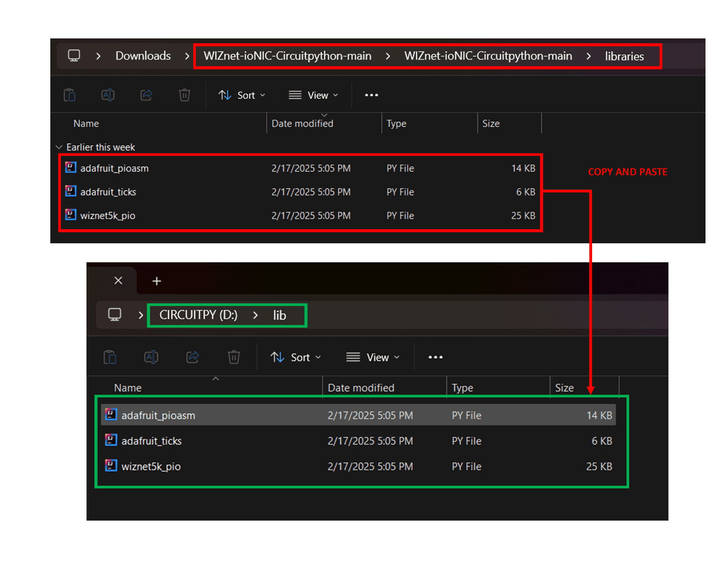
Task: Sort by the Date modified column header in the upper window
Action: (302, 124)
